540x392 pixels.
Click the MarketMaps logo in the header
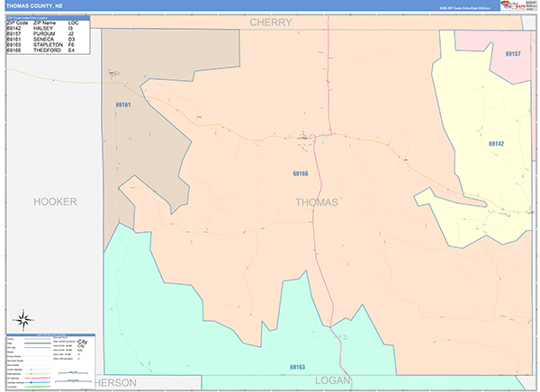click(513, 5)
